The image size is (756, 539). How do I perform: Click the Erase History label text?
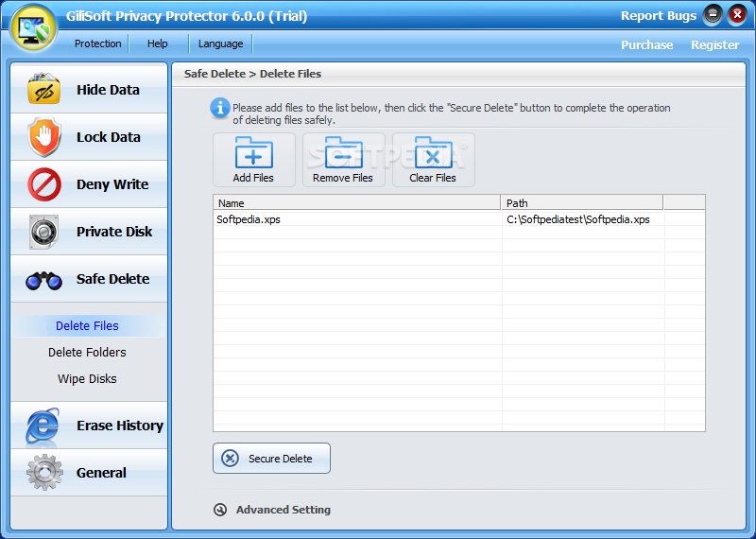coord(120,426)
